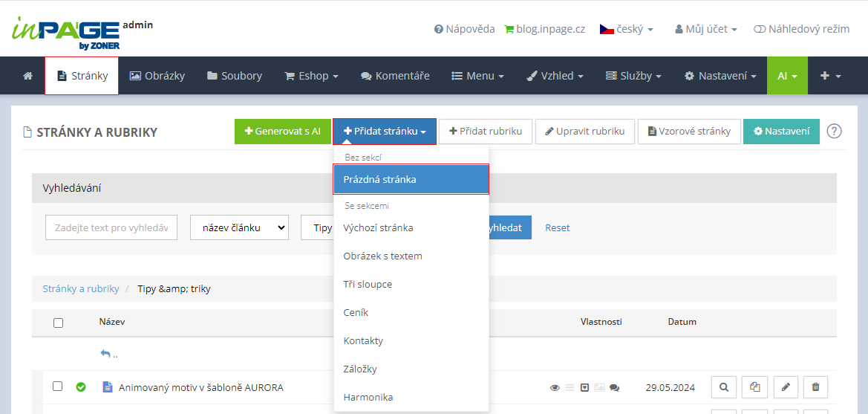Click the back arrow to parent folder
This screenshot has height=414, width=868.
point(108,355)
